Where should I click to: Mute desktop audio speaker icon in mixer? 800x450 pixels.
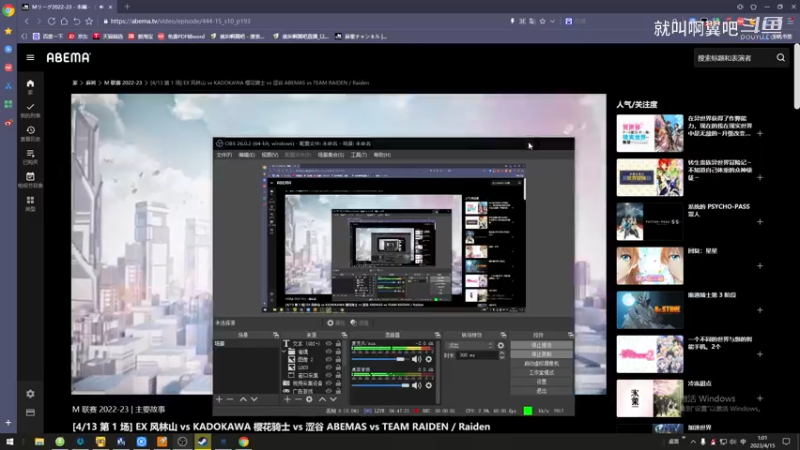[416, 385]
